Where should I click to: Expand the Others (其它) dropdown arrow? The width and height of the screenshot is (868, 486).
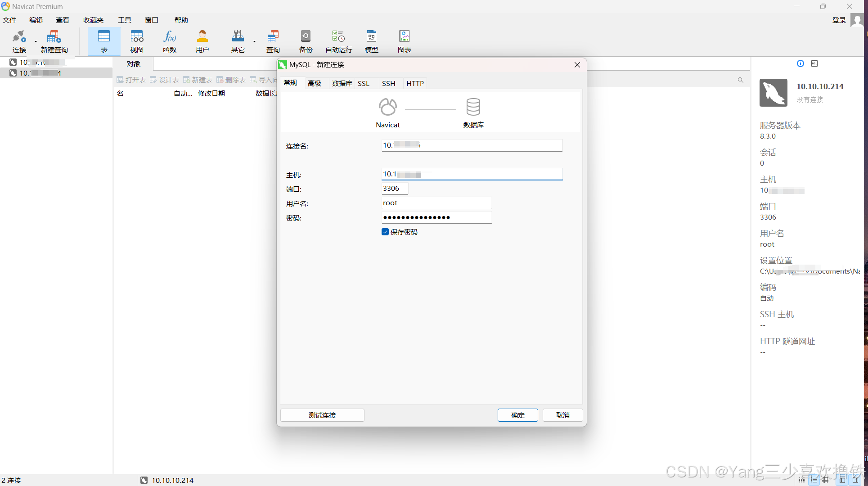(254, 42)
